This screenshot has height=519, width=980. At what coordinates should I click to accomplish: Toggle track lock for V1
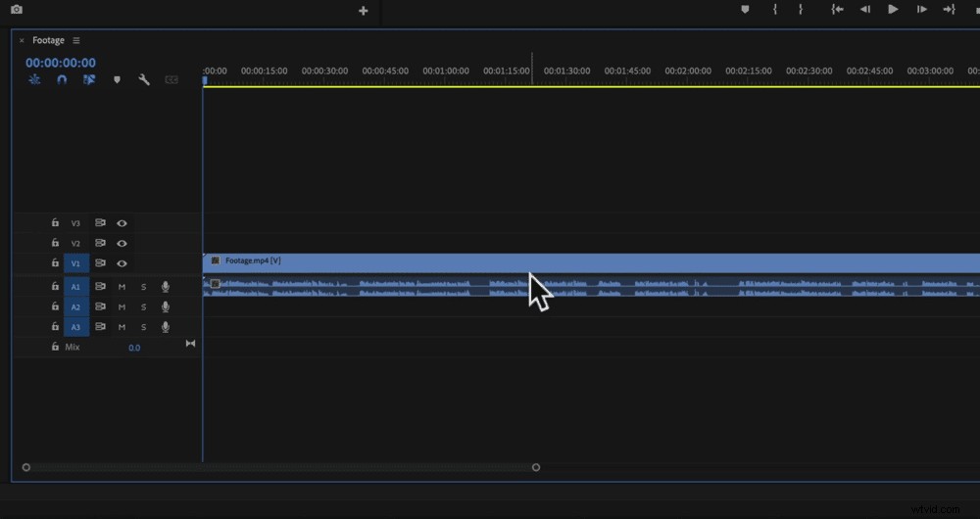(x=55, y=263)
